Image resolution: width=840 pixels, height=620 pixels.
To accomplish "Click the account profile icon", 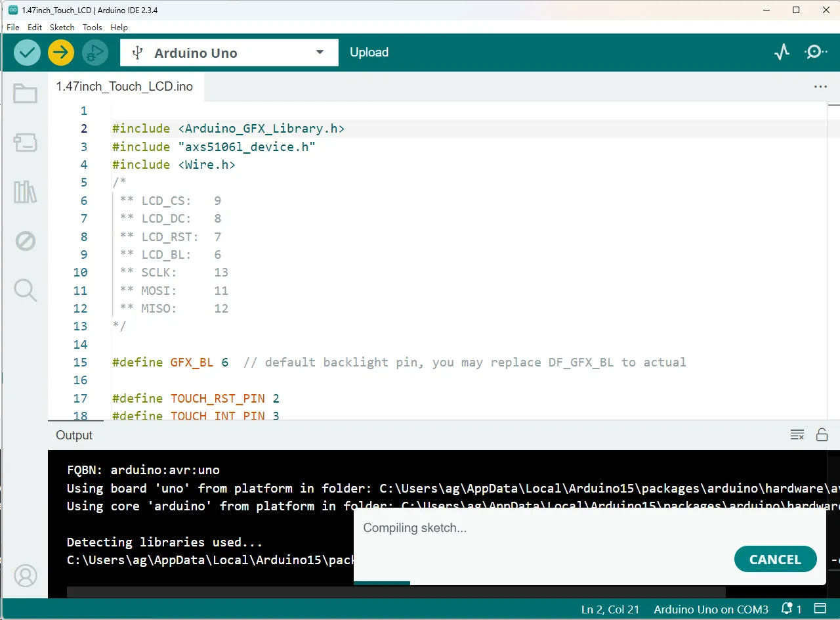I will coord(26,576).
